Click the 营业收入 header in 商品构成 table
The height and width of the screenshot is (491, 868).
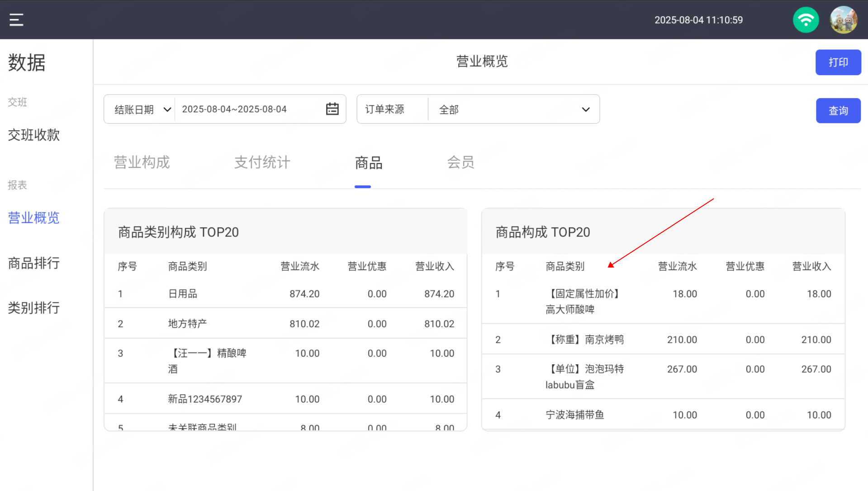point(812,266)
